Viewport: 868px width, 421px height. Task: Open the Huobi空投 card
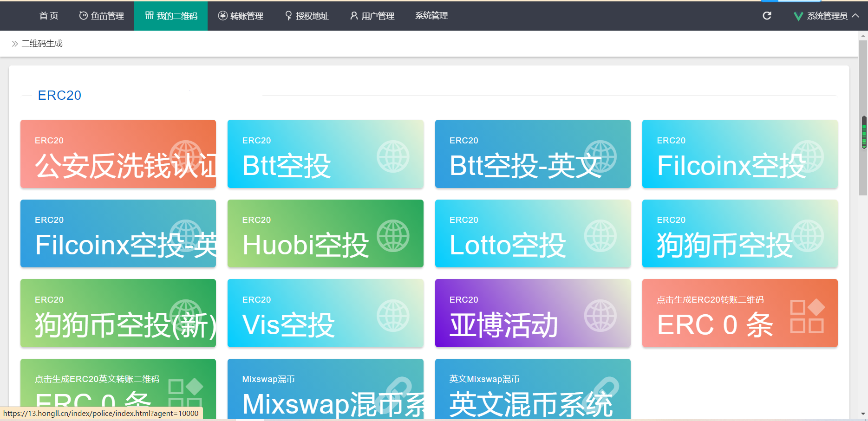pyautogui.click(x=325, y=233)
